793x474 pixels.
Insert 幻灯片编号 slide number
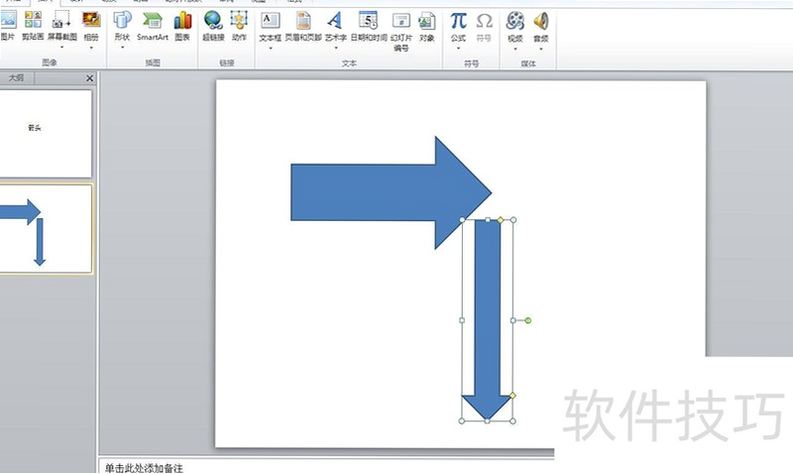(x=401, y=31)
